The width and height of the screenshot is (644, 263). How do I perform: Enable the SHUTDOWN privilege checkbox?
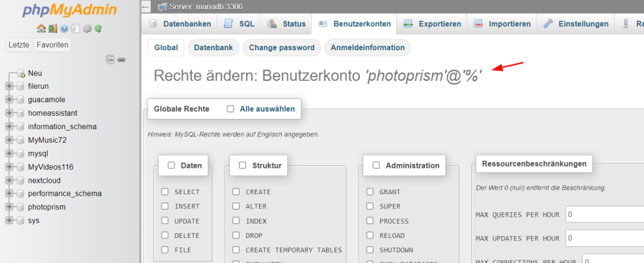point(370,249)
